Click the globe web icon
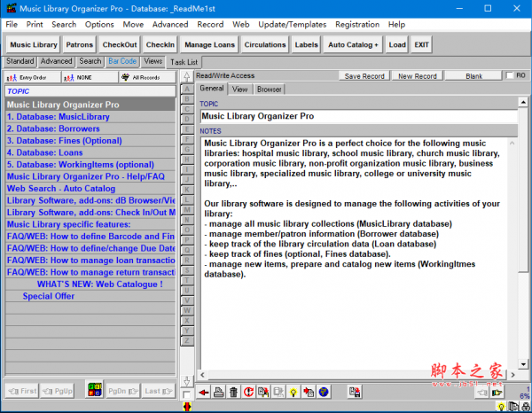 point(324,392)
